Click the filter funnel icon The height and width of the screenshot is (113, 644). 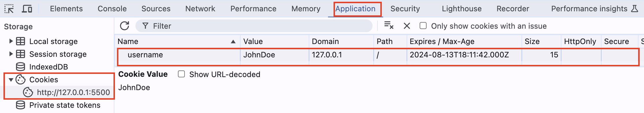pyautogui.click(x=146, y=26)
